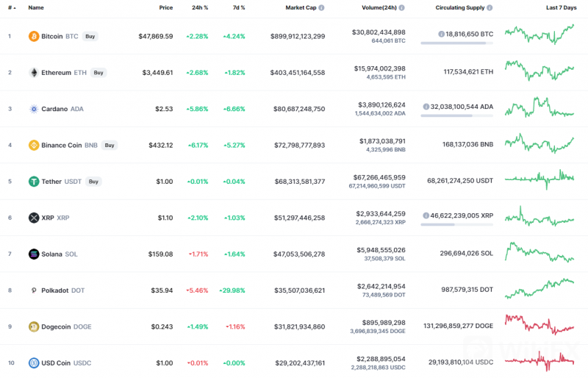Sort by the 24h % column header
588x378 pixels.
pos(201,7)
